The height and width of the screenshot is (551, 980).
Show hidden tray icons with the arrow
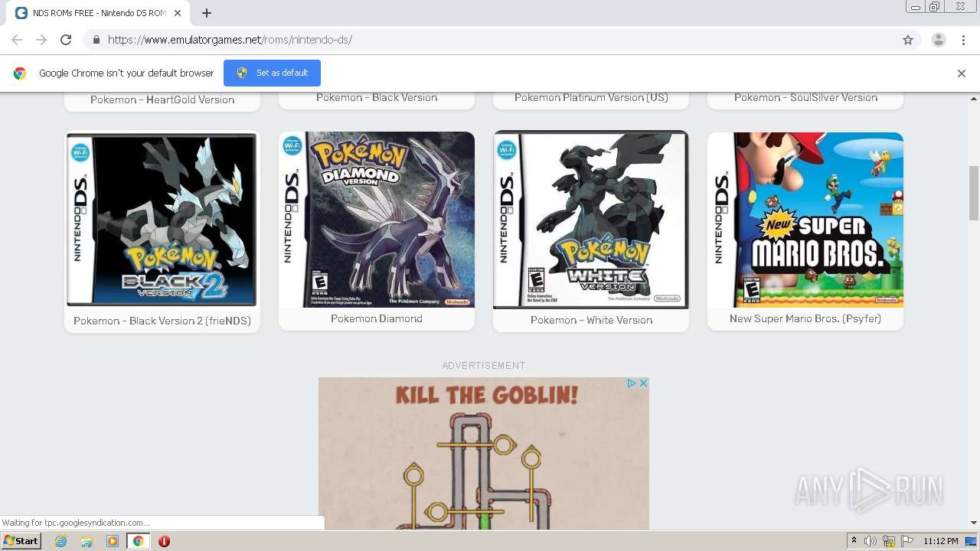pyautogui.click(x=854, y=541)
